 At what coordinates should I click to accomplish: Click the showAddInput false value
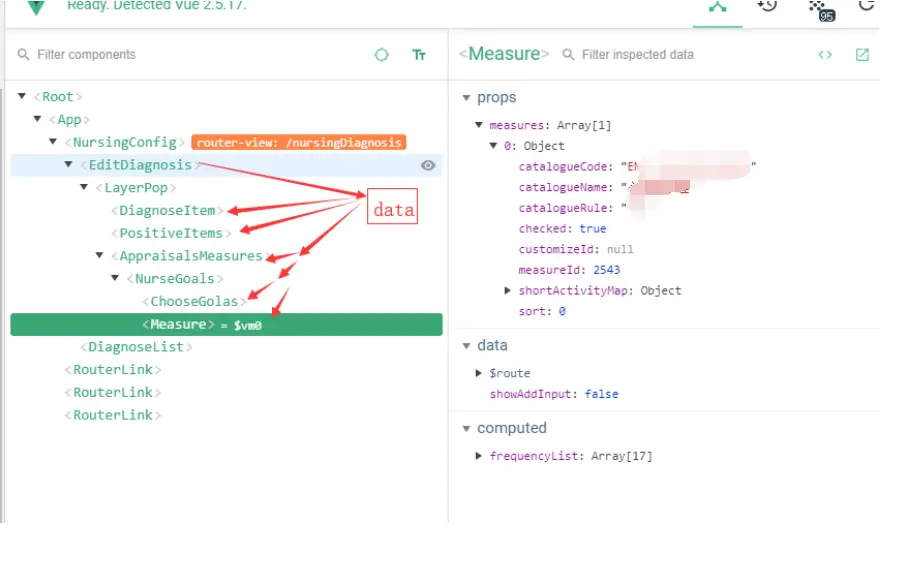click(601, 394)
